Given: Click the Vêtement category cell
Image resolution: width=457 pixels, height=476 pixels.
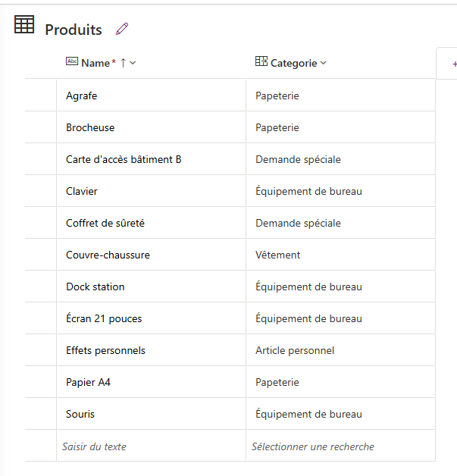Looking at the screenshot, I should pyautogui.click(x=340, y=255).
